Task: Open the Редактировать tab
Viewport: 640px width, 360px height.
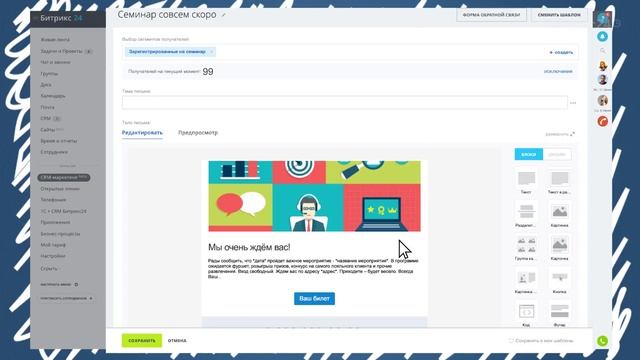Action: click(x=142, y=133)
